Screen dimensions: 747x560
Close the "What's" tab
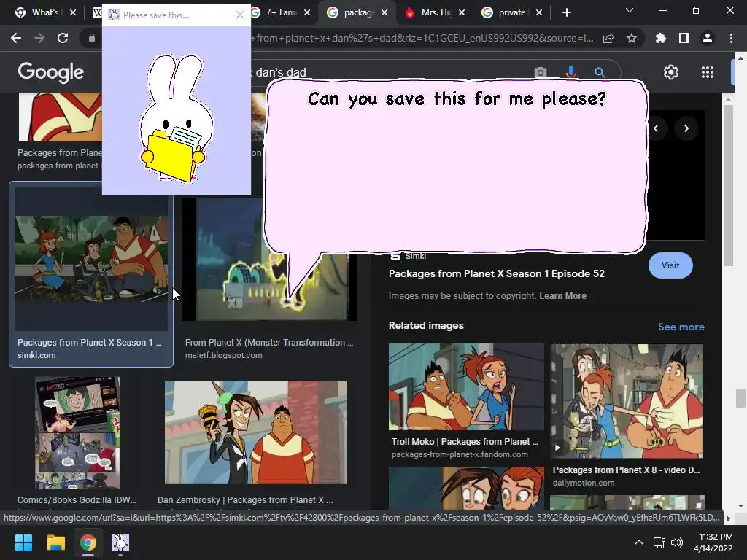73,13
